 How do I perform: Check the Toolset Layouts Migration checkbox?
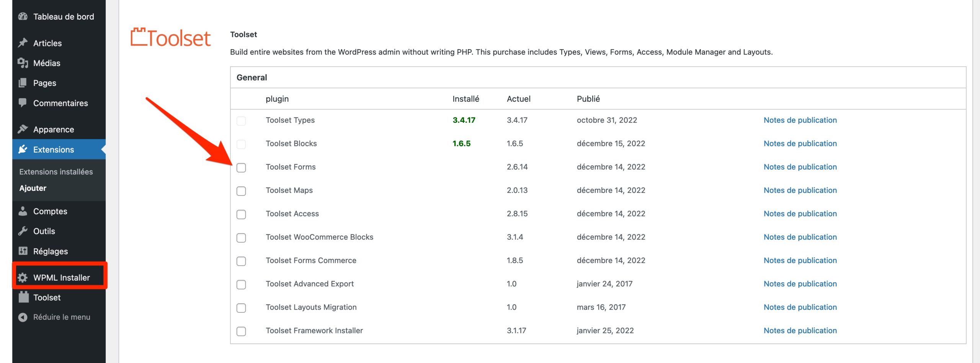pyautogui.click(x=241, y=308)
